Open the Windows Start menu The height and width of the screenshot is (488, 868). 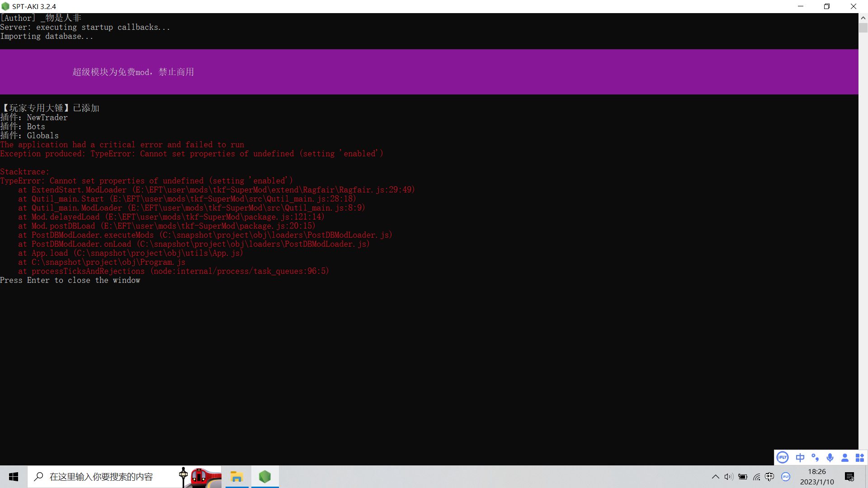point(14,477)
